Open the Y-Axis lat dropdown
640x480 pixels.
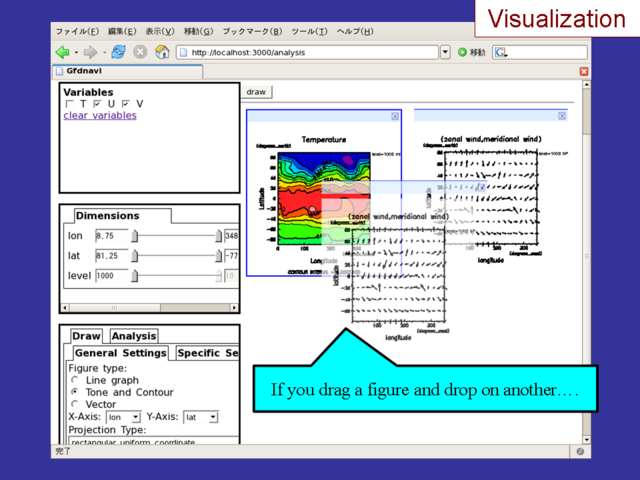pos(213,417)
